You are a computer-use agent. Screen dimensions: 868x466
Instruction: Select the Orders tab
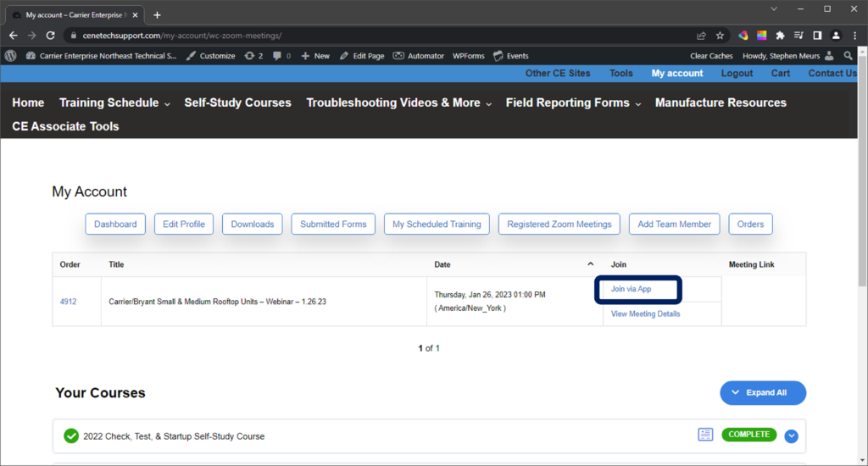(x=751, y=225)
